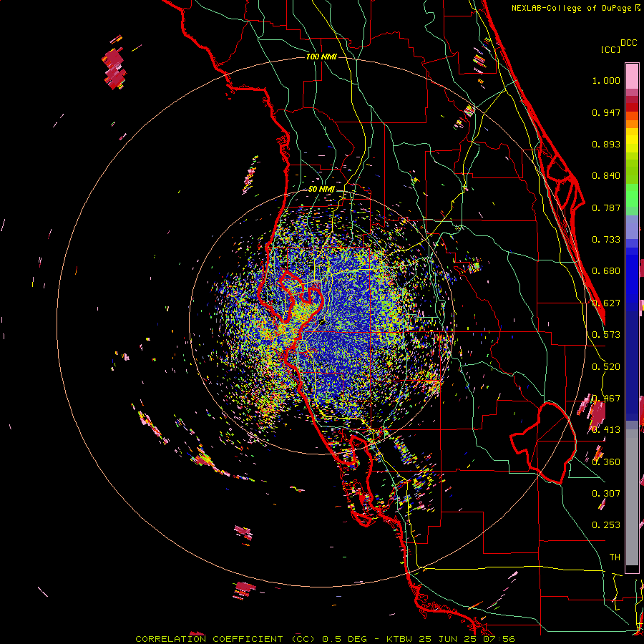The height and width of the screenshot is (644, 644).
Task: Click the 0.253 legend value
Action: pyautogui.click(x=606, y=525)
